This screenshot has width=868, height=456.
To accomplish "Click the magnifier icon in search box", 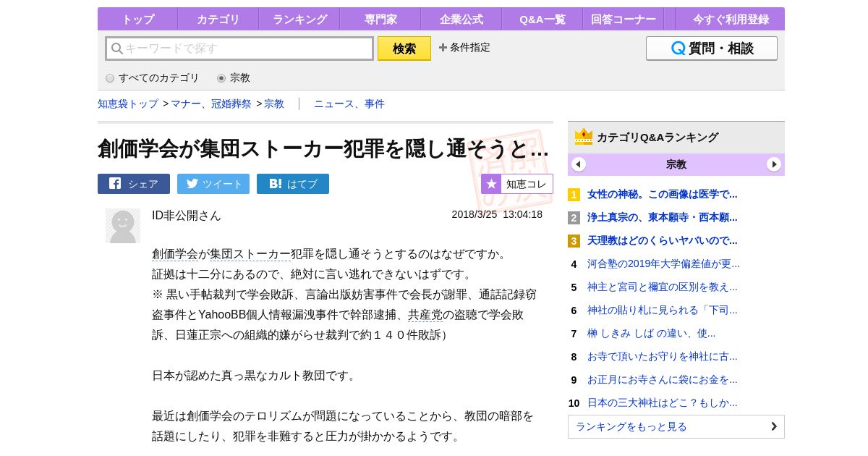I will tap(116, 48).
